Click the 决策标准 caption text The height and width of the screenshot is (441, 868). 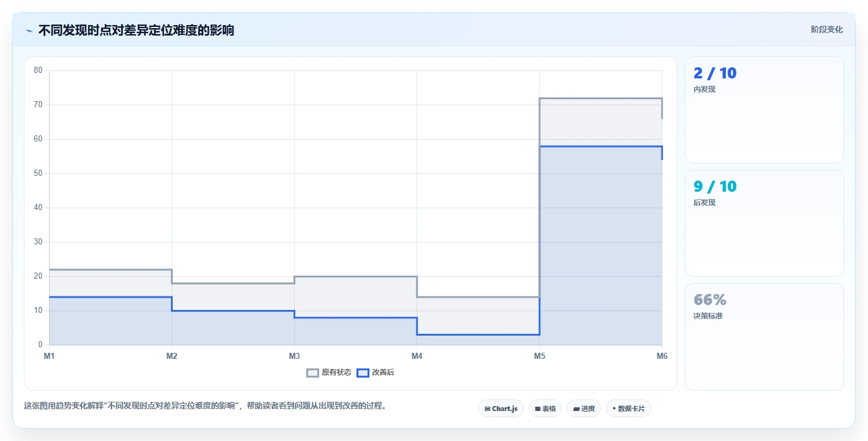(x=708, y=316)
